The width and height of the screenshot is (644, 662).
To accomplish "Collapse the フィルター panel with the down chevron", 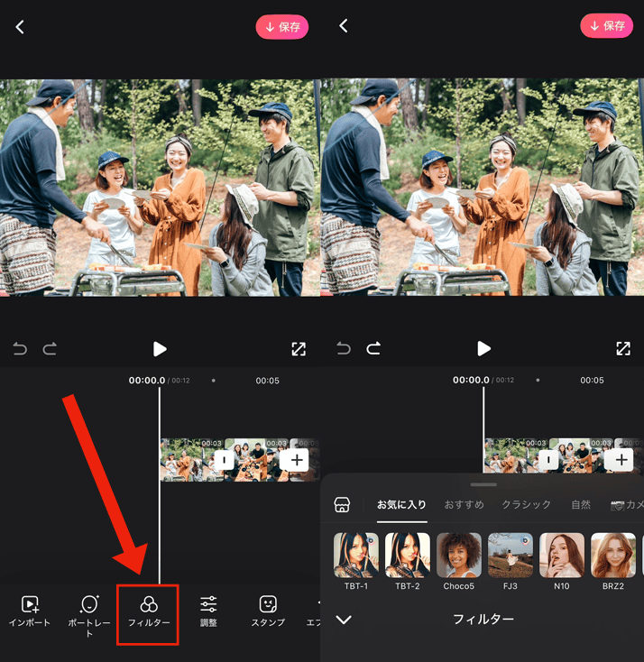I will (x=344, y=620).
